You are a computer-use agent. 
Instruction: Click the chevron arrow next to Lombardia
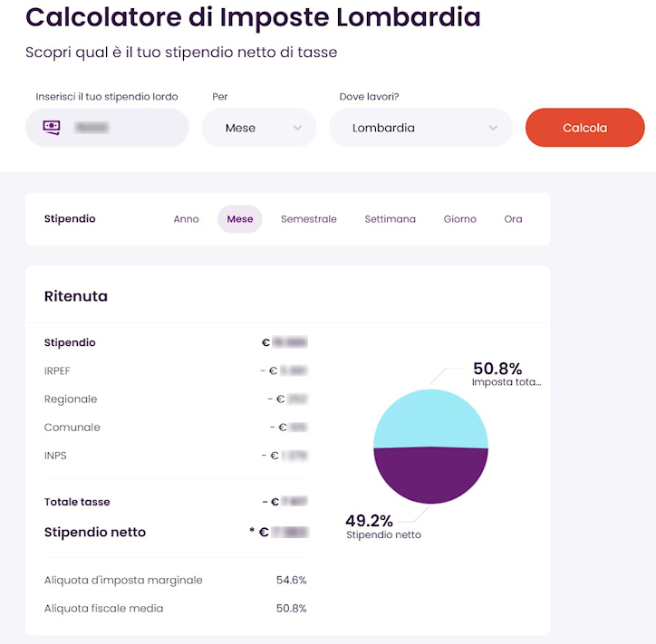pyautogui.click(x=493, y=128)
